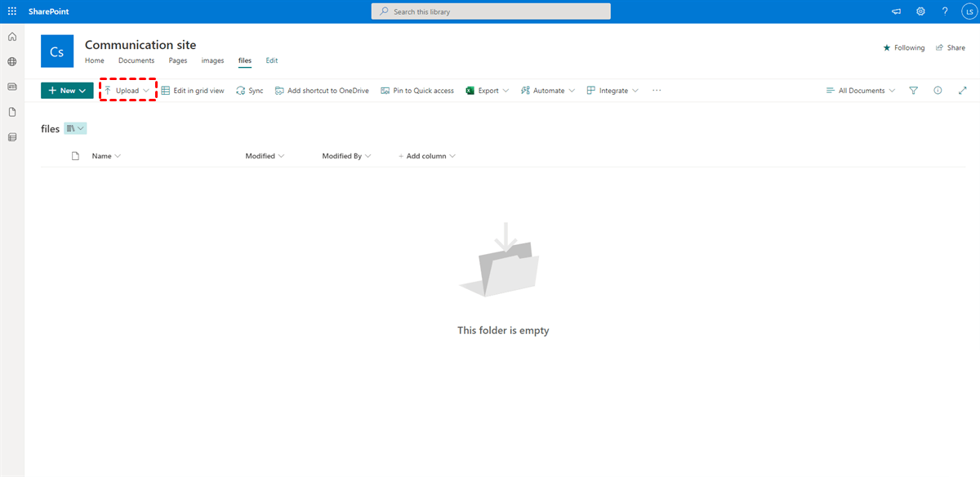Expand the New button menu
This screenshot has height=477, width=980.
[x=67, y=91]
